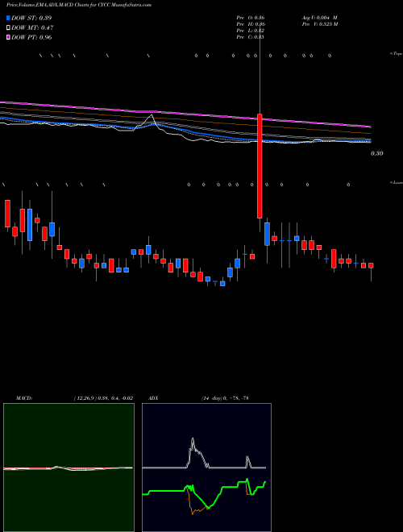Click the 'Avg V: 0.004 M' volume text
This screenshot has width=403, height=532.
coord(320,18)
